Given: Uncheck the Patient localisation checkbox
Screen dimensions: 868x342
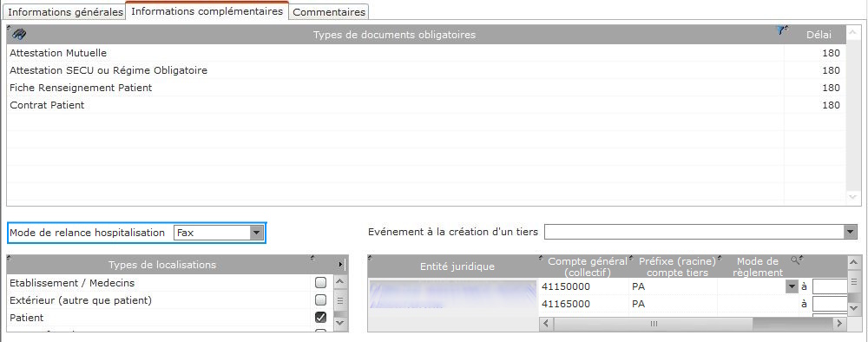Looking at the screenshot, I should (x=320, y=317).
